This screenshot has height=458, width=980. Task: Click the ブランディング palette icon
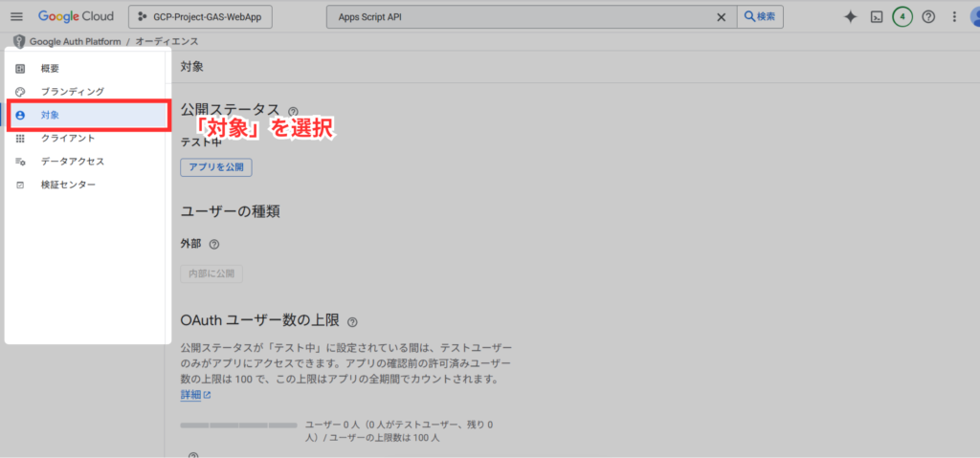(x=20, y=92)
